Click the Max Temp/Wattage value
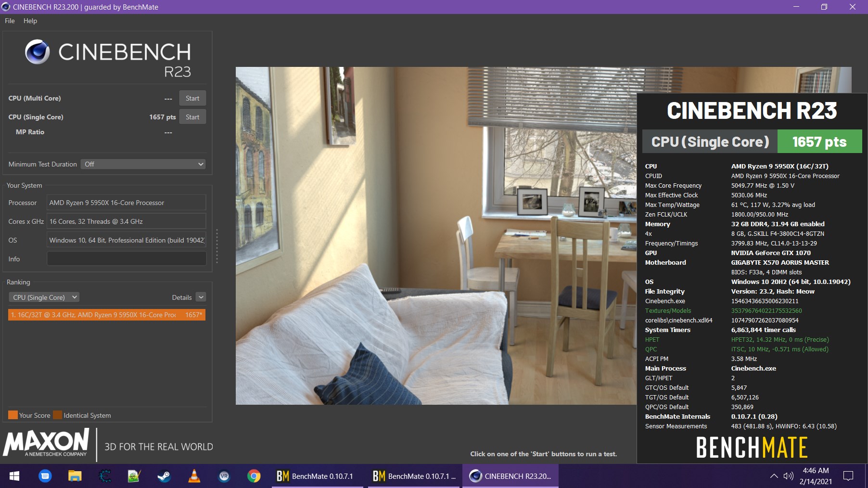Viewport: 868px width, 488px height. pyautogui.click(x=773, y=205)
